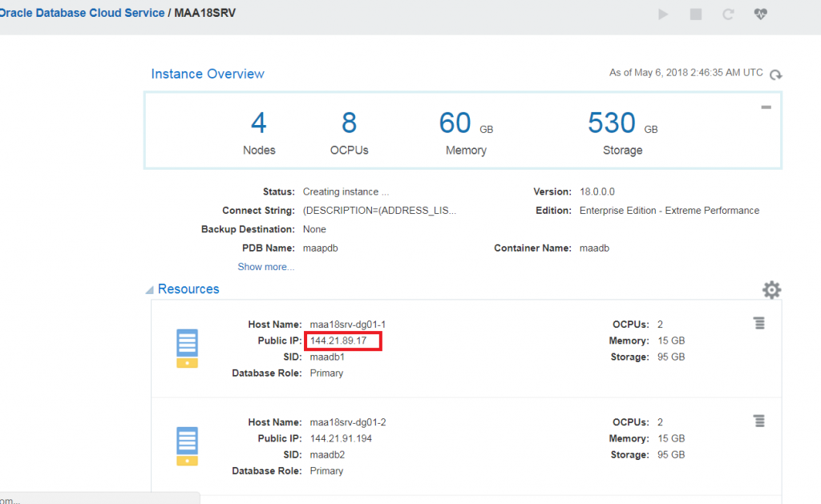The image size is (821, 504).
Task: Collapse the Resources section triangle
Action: pyautogui.click(x=150, y=289)
